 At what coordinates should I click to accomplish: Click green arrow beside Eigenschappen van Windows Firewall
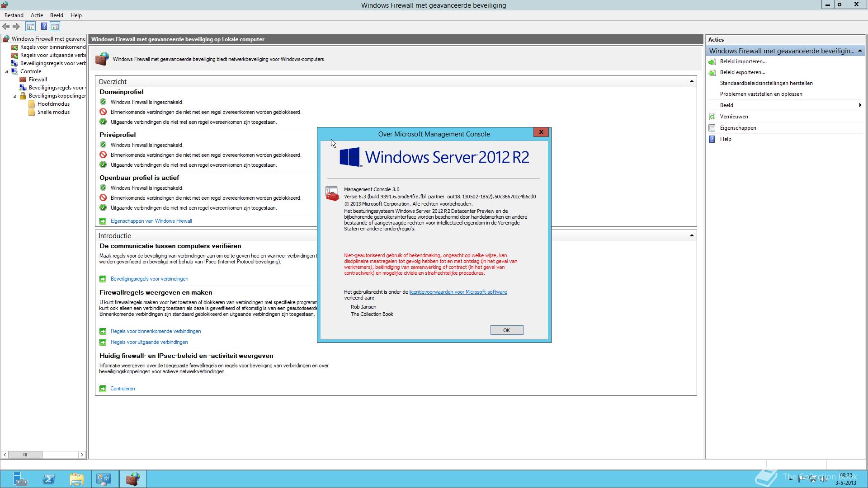[103, 221]
